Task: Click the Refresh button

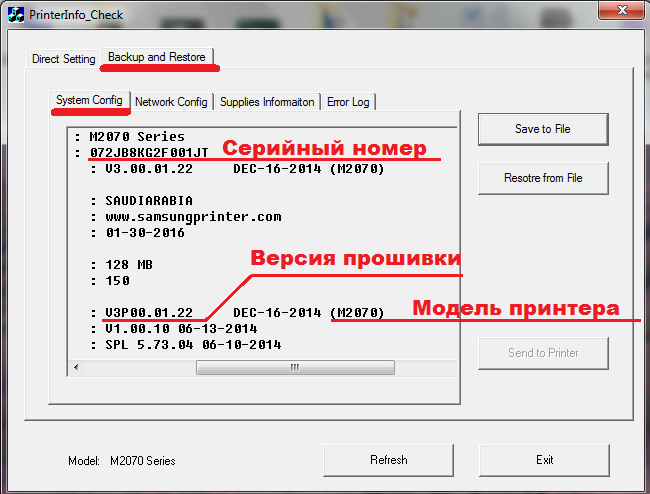Action: pyautogui.click(x=388, y=460)
